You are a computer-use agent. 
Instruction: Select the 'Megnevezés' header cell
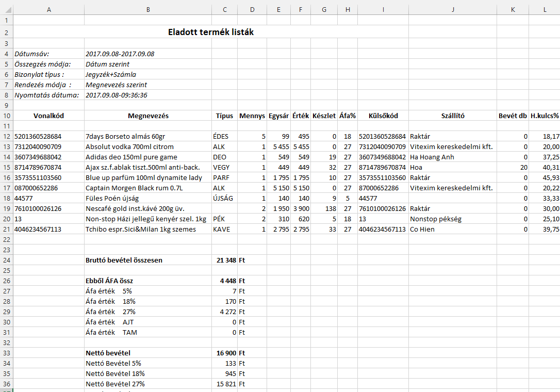(148, 116)
